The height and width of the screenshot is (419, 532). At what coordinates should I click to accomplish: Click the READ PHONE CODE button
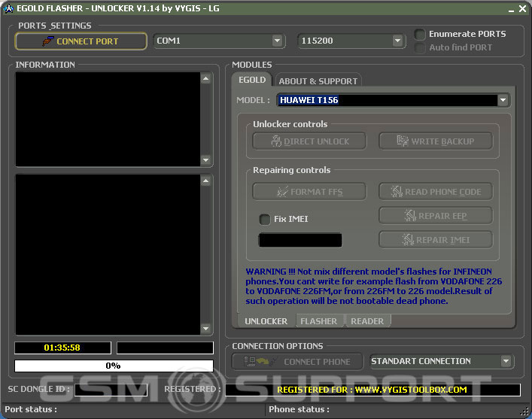(x=436, y=192)
